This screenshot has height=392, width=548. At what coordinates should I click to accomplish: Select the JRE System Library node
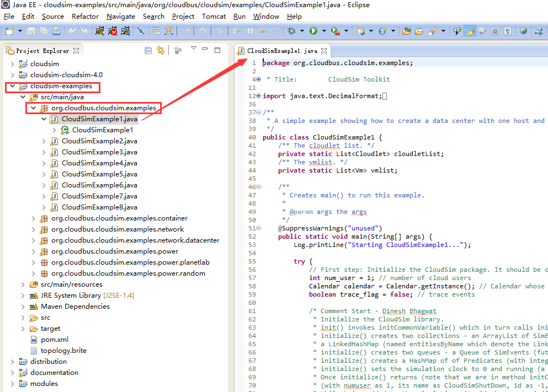coord(87,296)
